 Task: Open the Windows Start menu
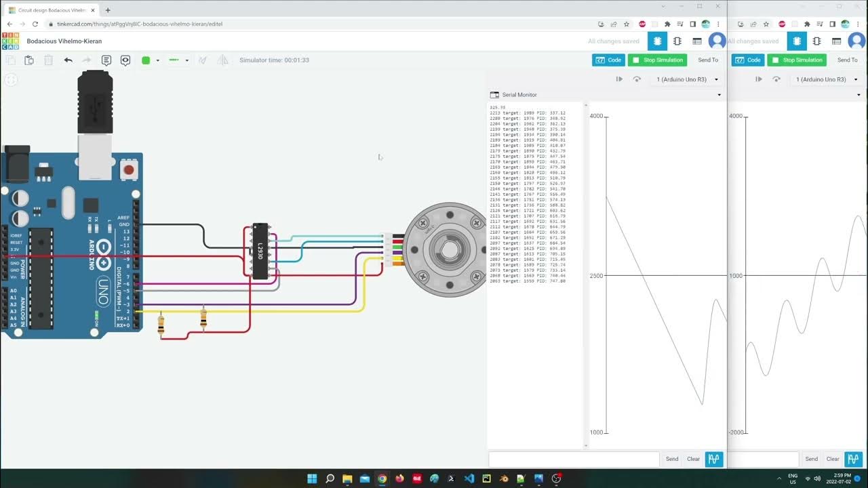click(x=312, y=479)
